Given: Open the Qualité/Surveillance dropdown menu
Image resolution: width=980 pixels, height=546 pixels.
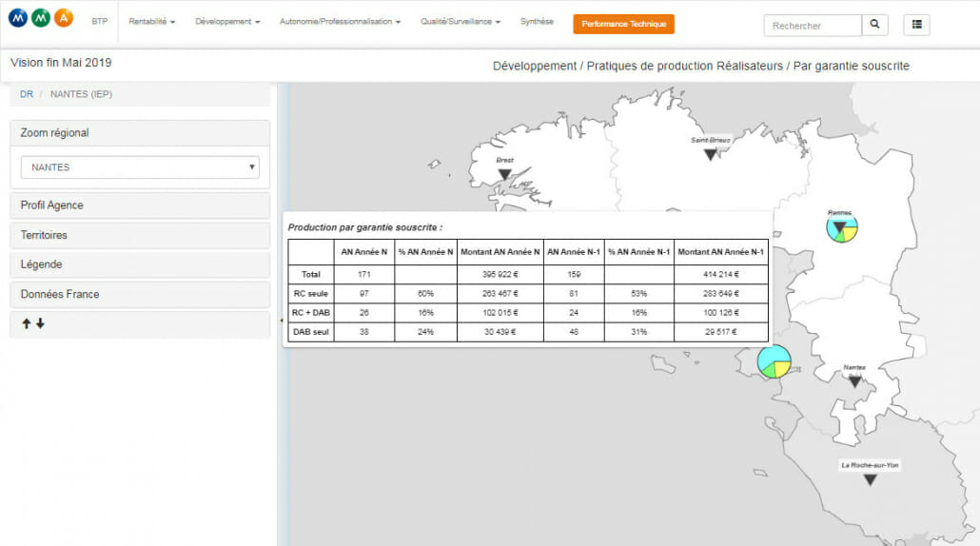Looking at the screenshot, I should [x=461, y=21].
